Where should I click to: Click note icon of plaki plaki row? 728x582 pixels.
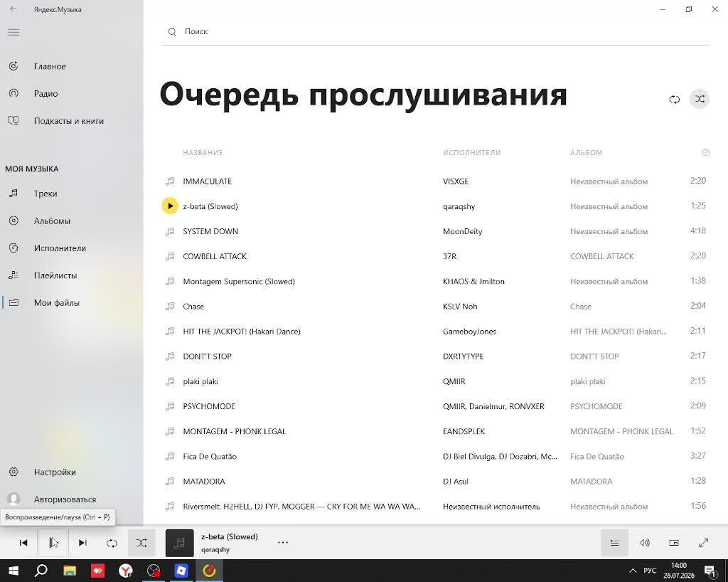[x=170, y=381]
